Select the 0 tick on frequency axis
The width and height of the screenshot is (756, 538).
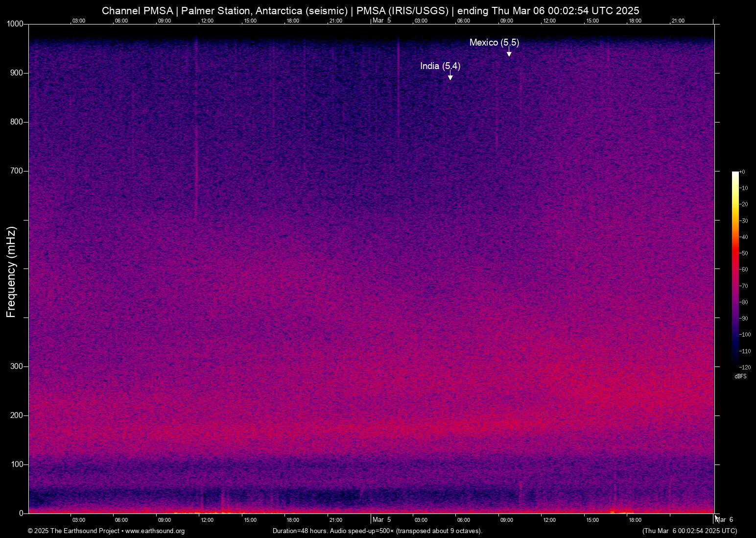click(x=21, y=514)
